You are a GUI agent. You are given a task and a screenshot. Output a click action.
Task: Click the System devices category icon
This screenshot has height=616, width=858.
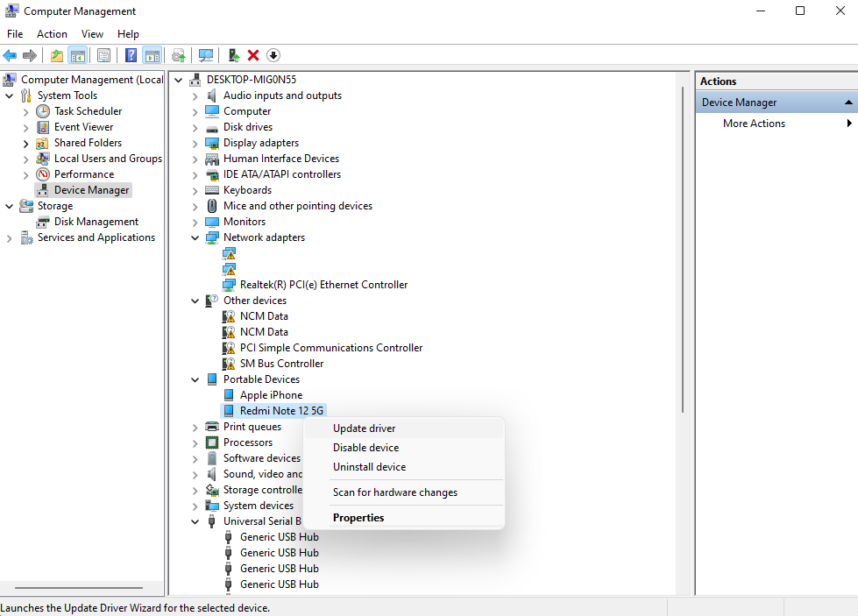pos(212,506)
